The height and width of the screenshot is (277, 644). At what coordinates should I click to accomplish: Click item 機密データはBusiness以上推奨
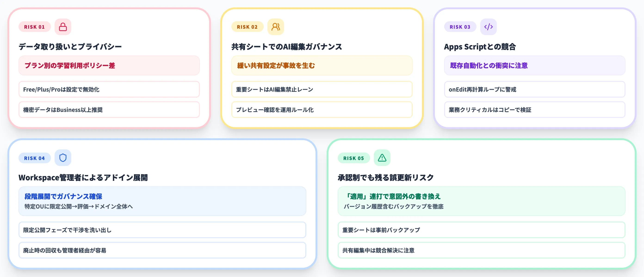109,110
